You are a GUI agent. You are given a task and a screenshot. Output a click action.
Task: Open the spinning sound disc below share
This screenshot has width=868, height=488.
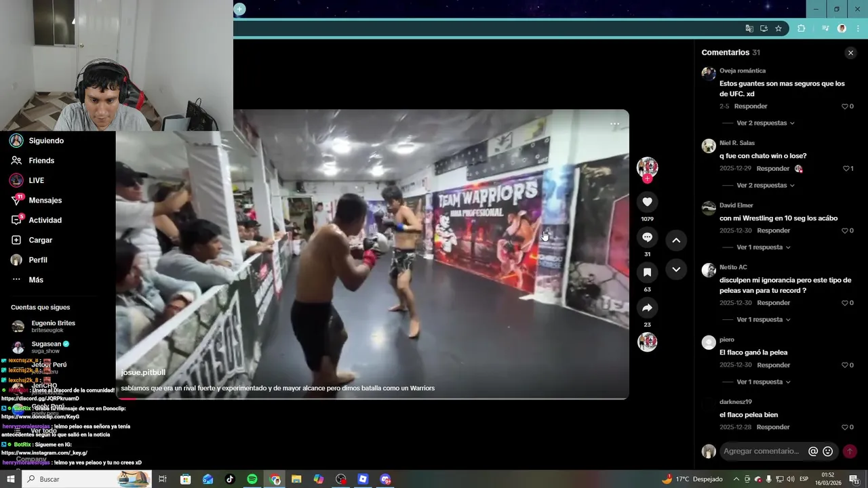click(648, 342)
